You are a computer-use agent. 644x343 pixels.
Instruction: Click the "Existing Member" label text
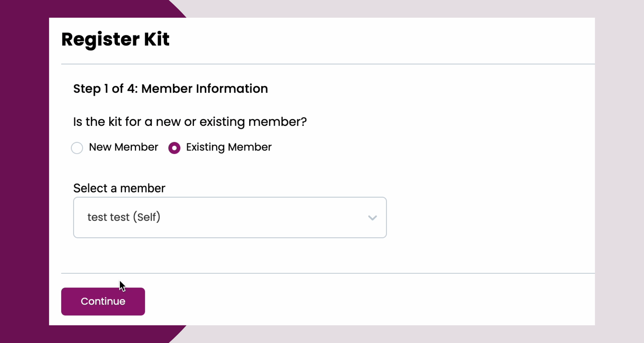229,147
